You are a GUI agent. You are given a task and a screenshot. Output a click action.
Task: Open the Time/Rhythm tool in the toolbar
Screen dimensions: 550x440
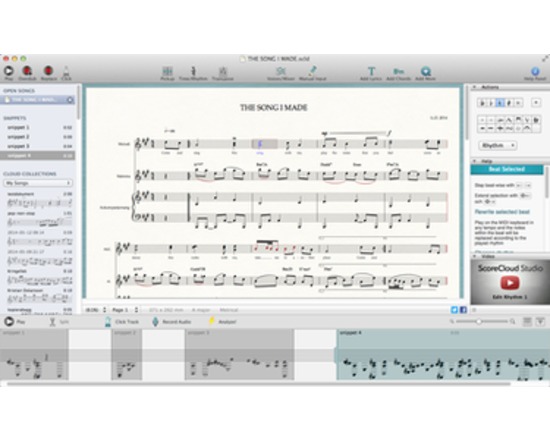pos(193,71)
